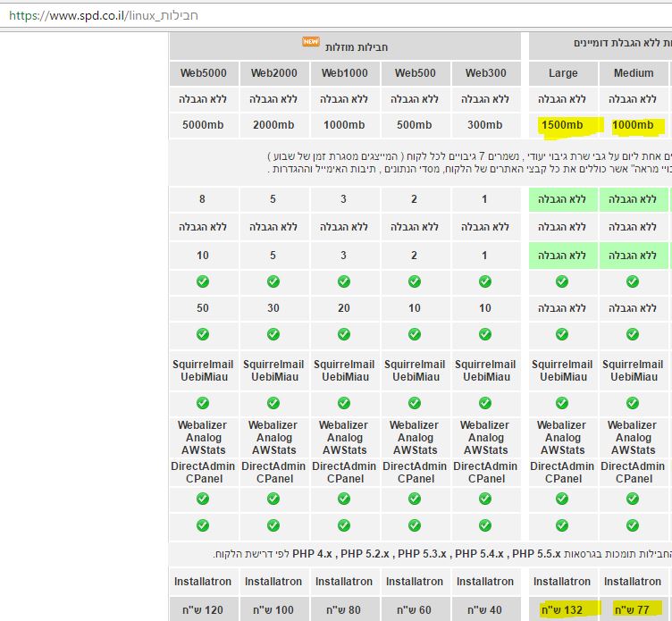Click the 120 ש"ח price cell
Viewport: 672px width, 621px height.
click(203, 610)
